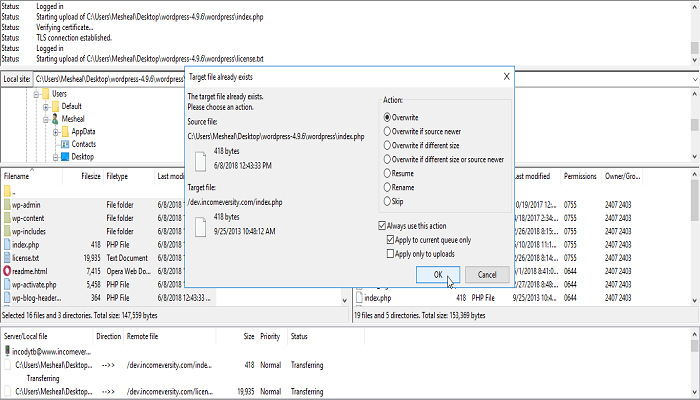Select wp-admin folder icon in local list
Viewport: 700px width, 400px height.
[7, 205]
